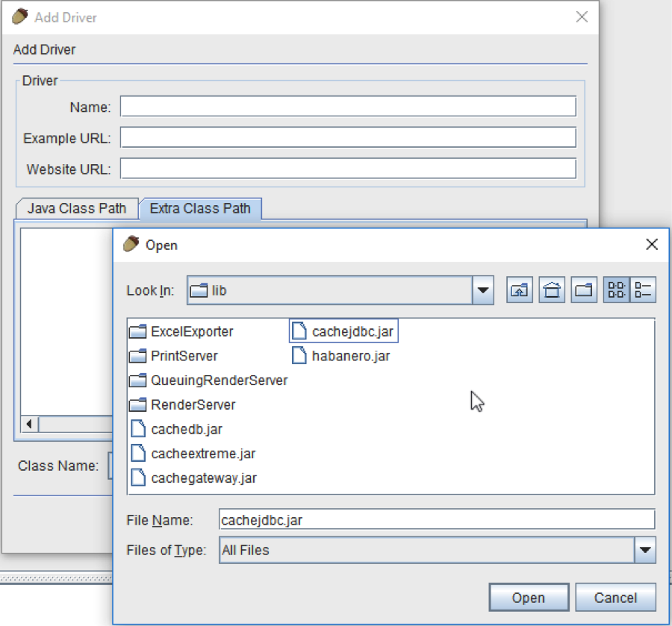Viewport: 672px width, 626px height.
Task: Select the Extra Class Path tab
Action: [200, 208]
